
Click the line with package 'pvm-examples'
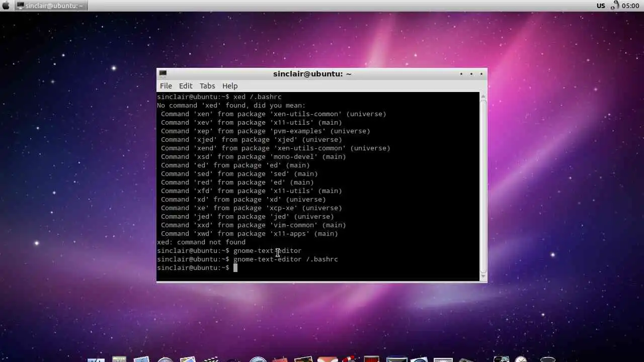[x=265, y=131]
